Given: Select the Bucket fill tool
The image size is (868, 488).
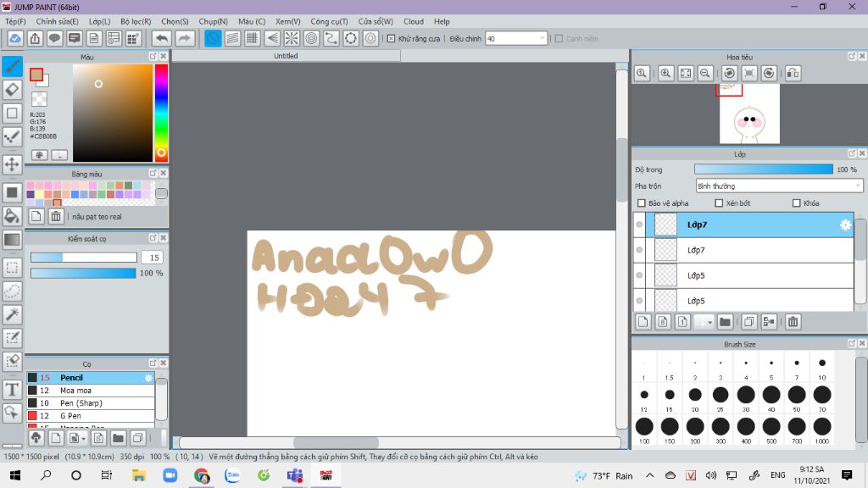Looking at the screenshot, I should tap(12, 216).
